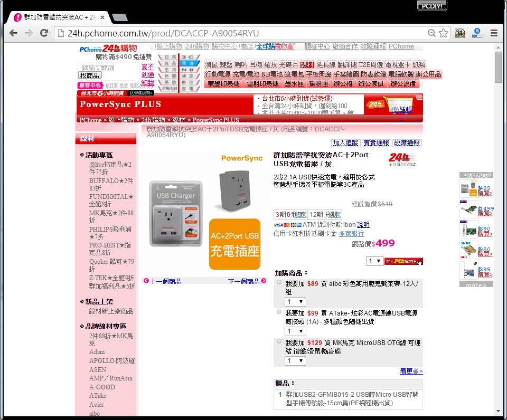Viewport: 507px width, 420px height.
Task: Click the 加入24h購物車 button
Action: (x=403, y=261)
